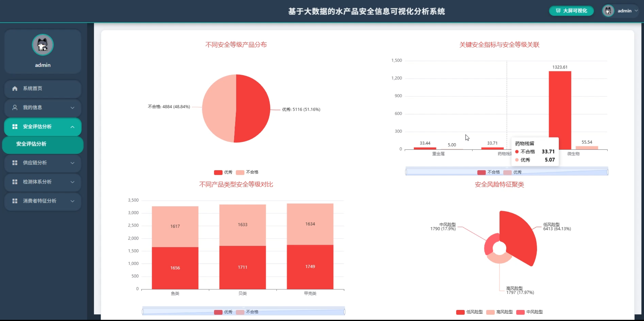Click label 不合格: 4884 (48.84%)

coord(169,107)
